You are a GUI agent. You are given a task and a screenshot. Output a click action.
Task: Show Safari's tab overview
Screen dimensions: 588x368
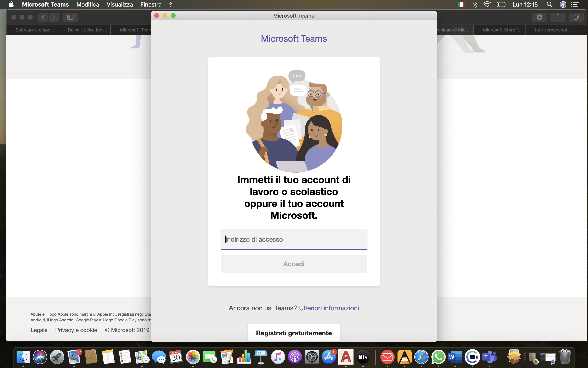[x=576, y=17]
